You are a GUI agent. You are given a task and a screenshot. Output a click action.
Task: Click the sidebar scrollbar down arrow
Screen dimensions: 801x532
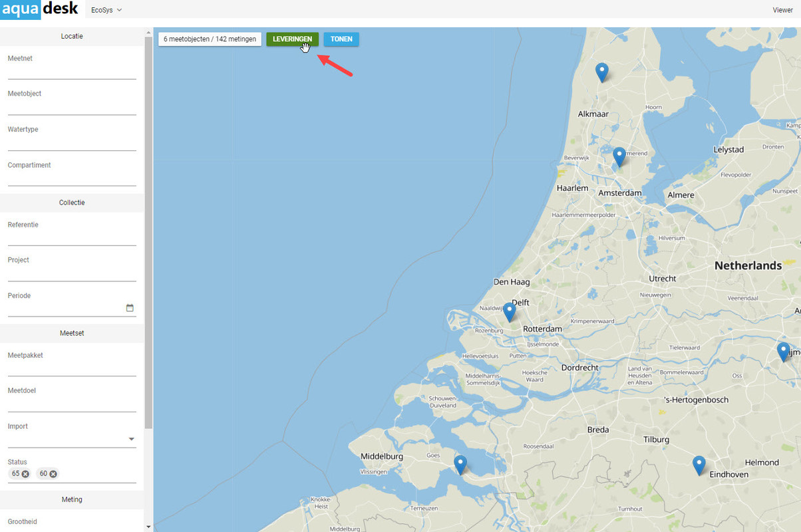click(x=148, y=527)
